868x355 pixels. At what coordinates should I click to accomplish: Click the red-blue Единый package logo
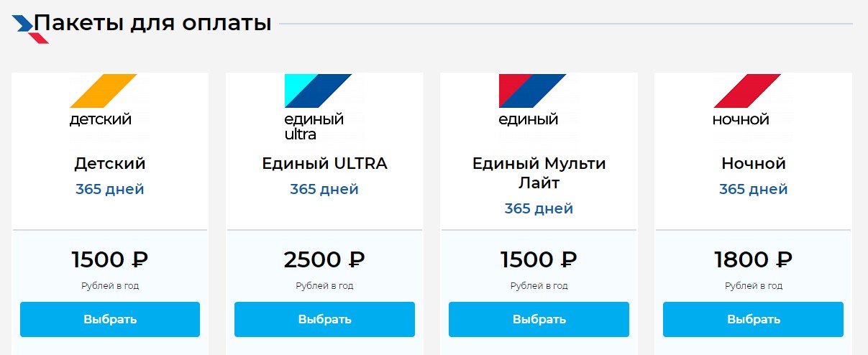(539, 101)
